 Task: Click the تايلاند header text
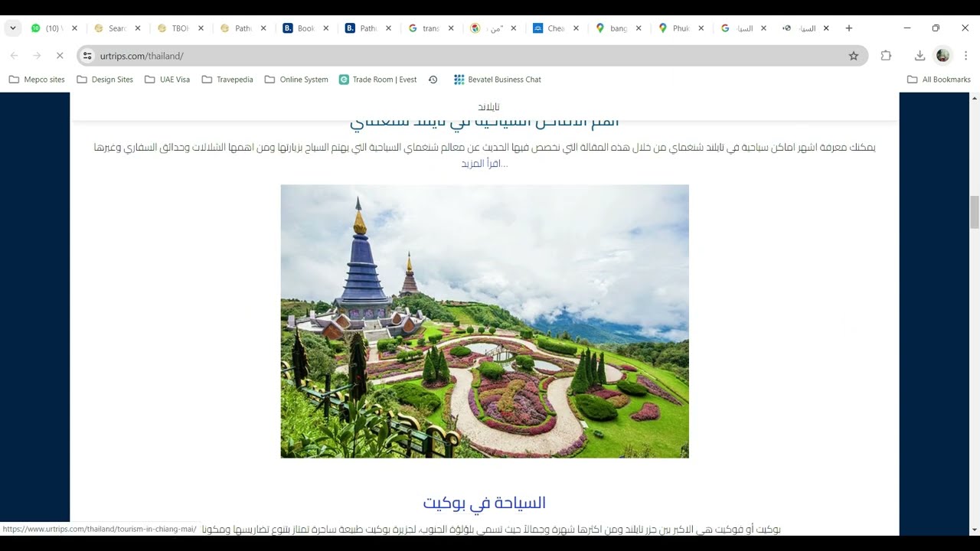pos(488,106)
